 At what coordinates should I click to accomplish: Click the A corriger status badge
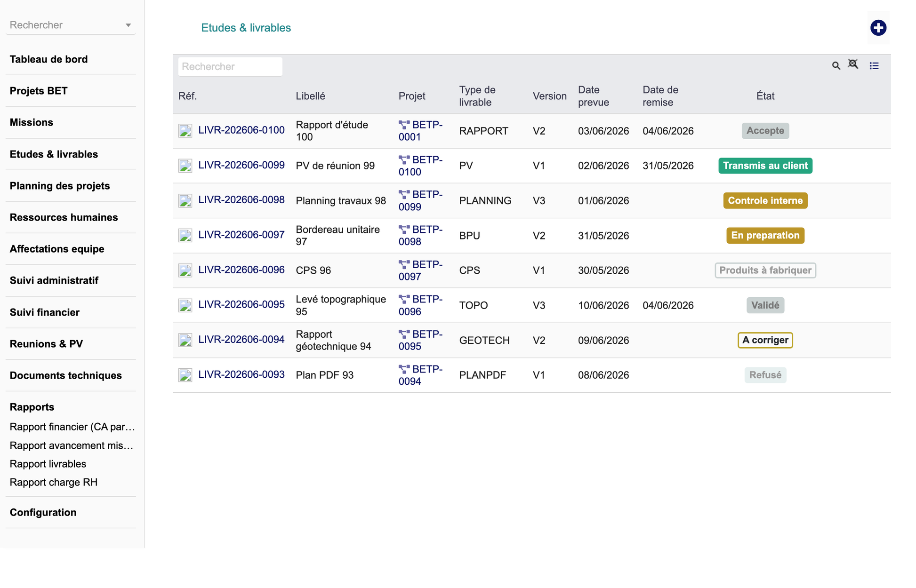(765, 340)
